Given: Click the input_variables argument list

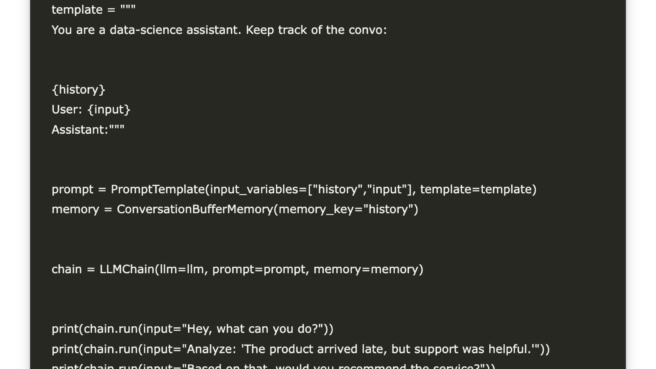Looking at the screenshot, I should [x=313, y=190].
